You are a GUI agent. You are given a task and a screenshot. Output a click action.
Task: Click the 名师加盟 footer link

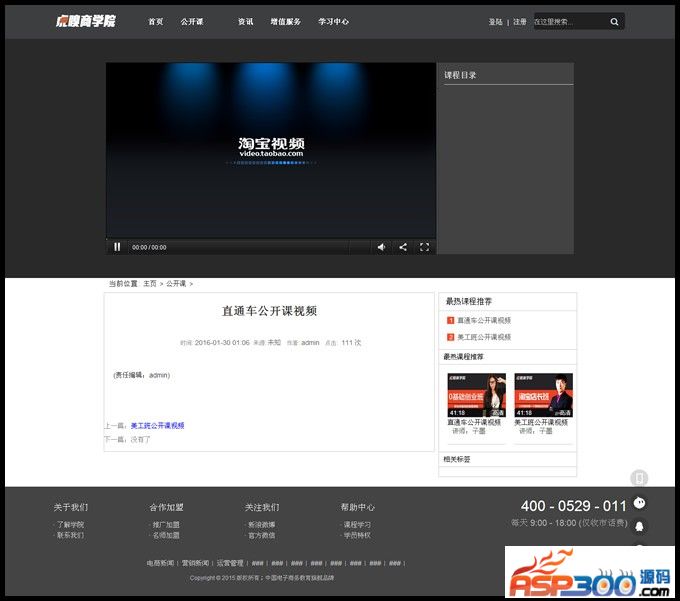[x=166, y=536]
